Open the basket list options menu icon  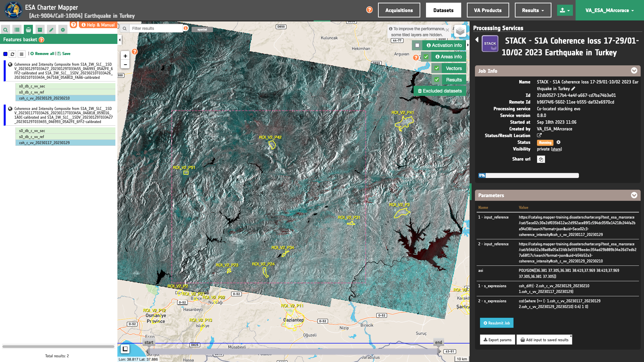(x=21, y=54)
